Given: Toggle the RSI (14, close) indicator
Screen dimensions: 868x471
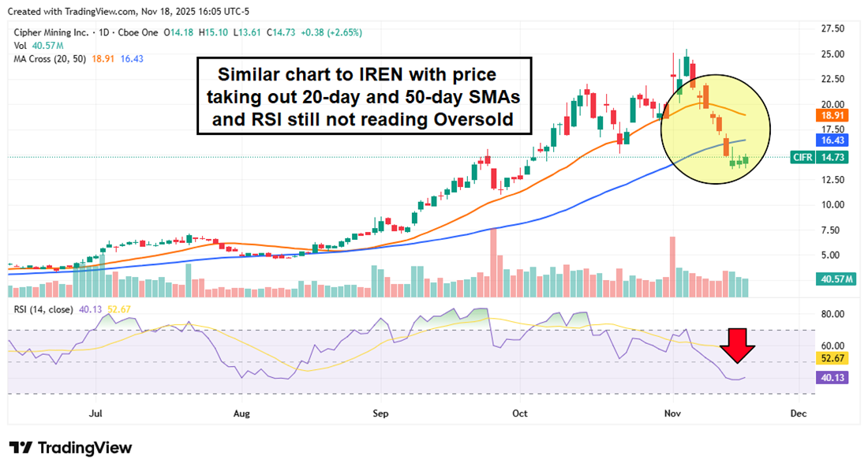Looking at the screenshot, I should click(42, 308).
